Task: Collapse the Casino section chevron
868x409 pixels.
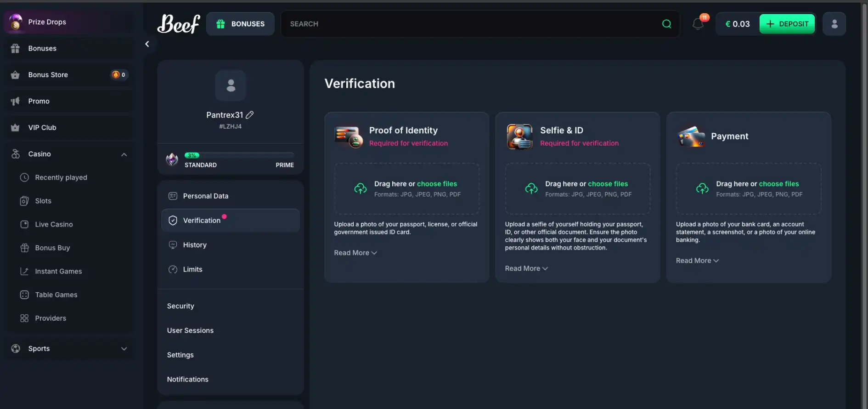Action: (x=124, y=154)
